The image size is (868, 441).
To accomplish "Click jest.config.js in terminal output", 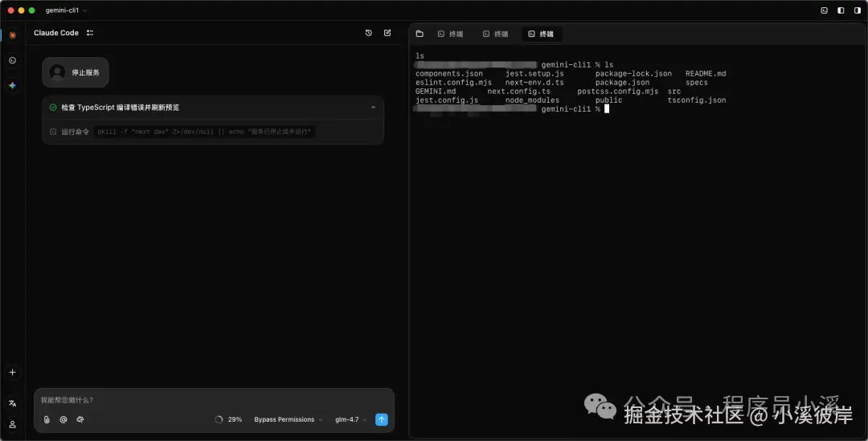I will coord(447,100).
